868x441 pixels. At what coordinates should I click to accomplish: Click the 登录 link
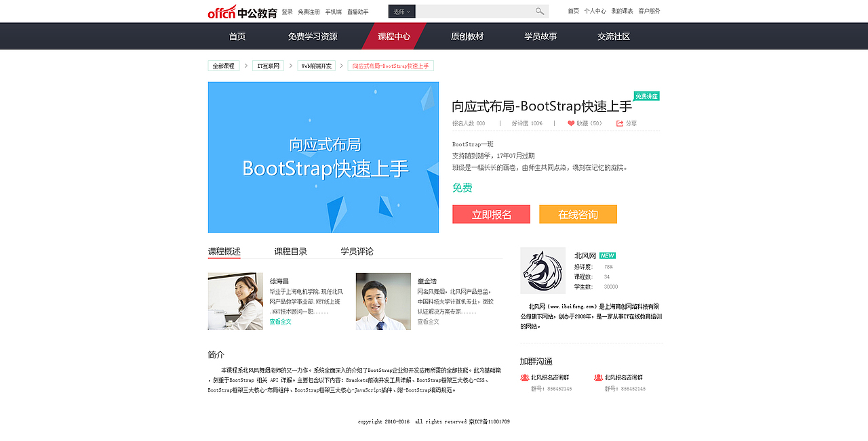pos(288,12)
